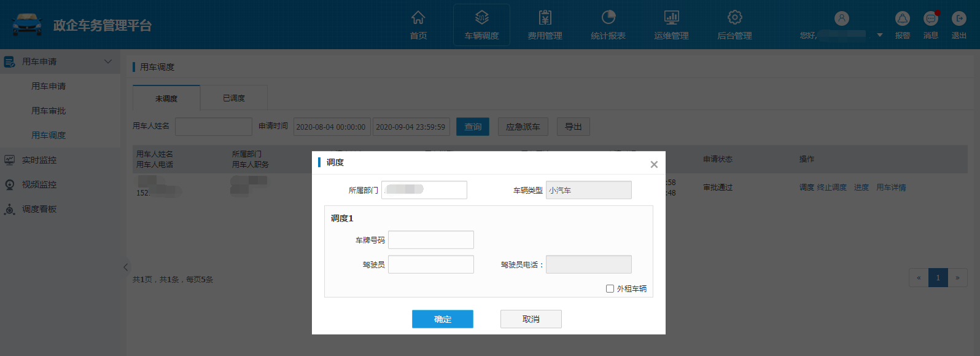
Task: Open 后台管理 gear icon
Action: tap(734, 18)
